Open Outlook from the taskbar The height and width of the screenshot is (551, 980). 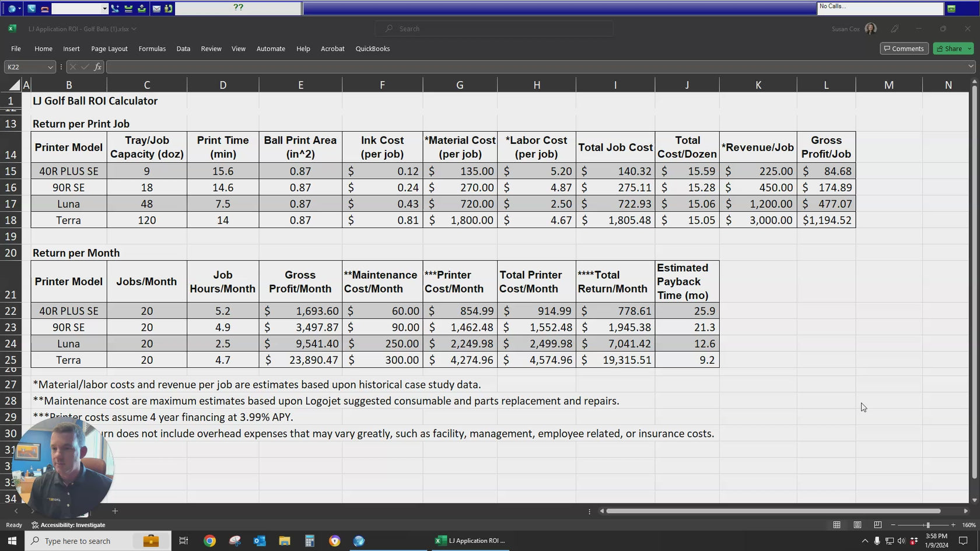[x=260, y=541]
